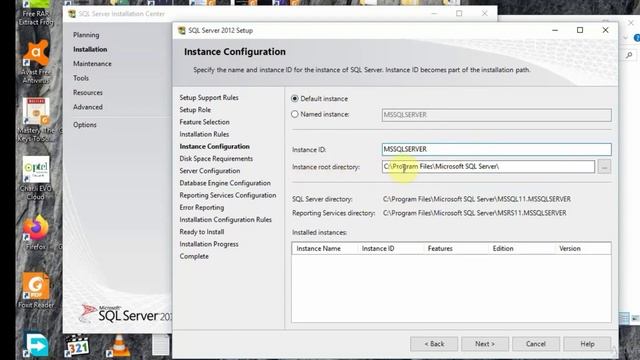The image size is (640, 360).
Task: Click Ready to Install step
Action: (202, 232)
